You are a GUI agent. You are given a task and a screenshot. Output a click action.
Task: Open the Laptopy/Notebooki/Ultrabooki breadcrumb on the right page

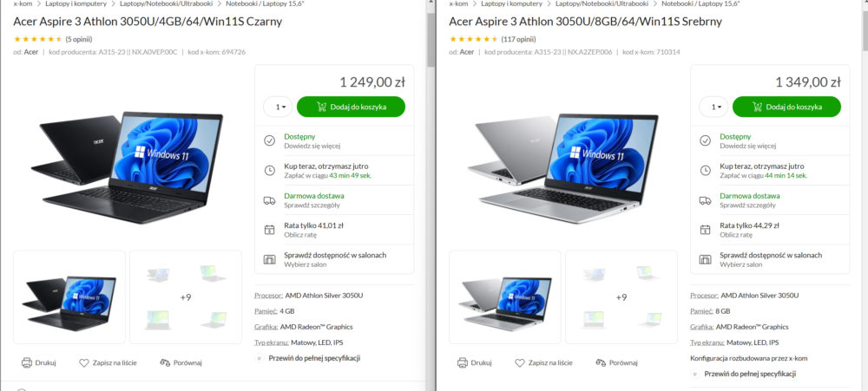coord(602,3)
